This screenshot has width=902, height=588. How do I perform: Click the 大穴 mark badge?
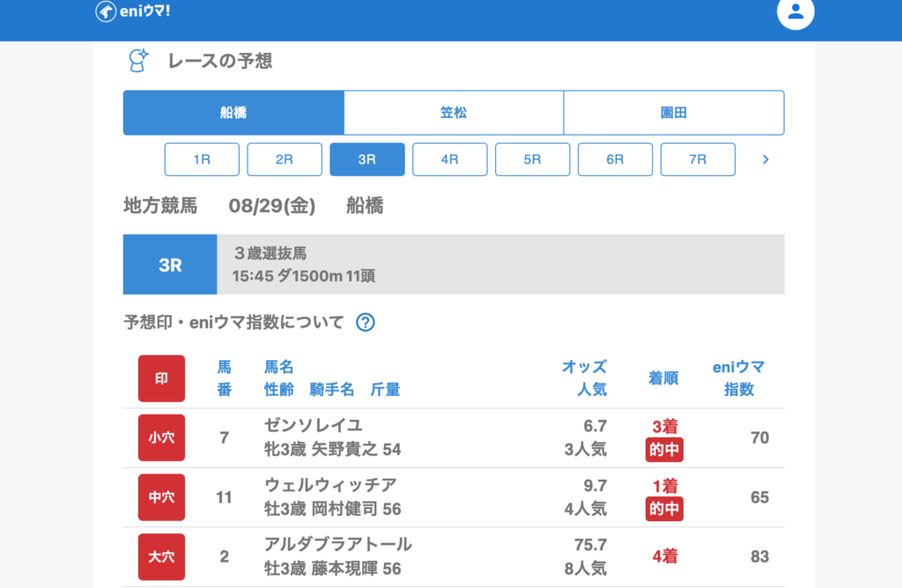coord(161,556)
